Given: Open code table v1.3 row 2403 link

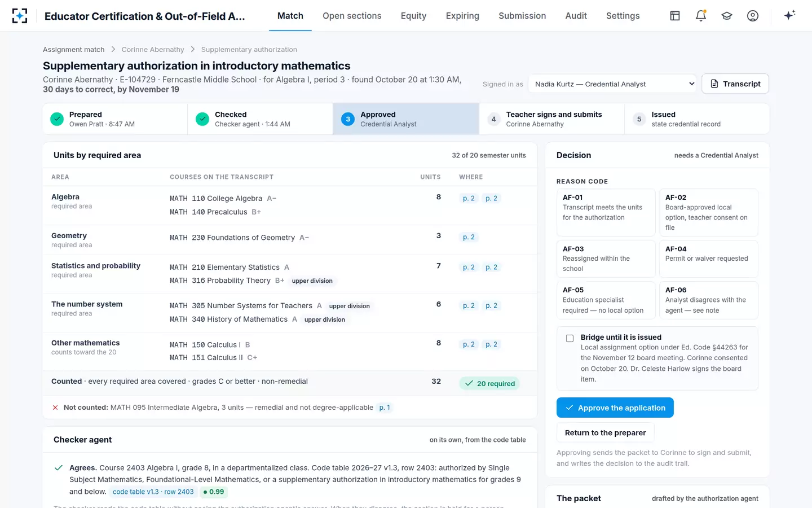Looking at the screenshot, I should pos(153,492).
